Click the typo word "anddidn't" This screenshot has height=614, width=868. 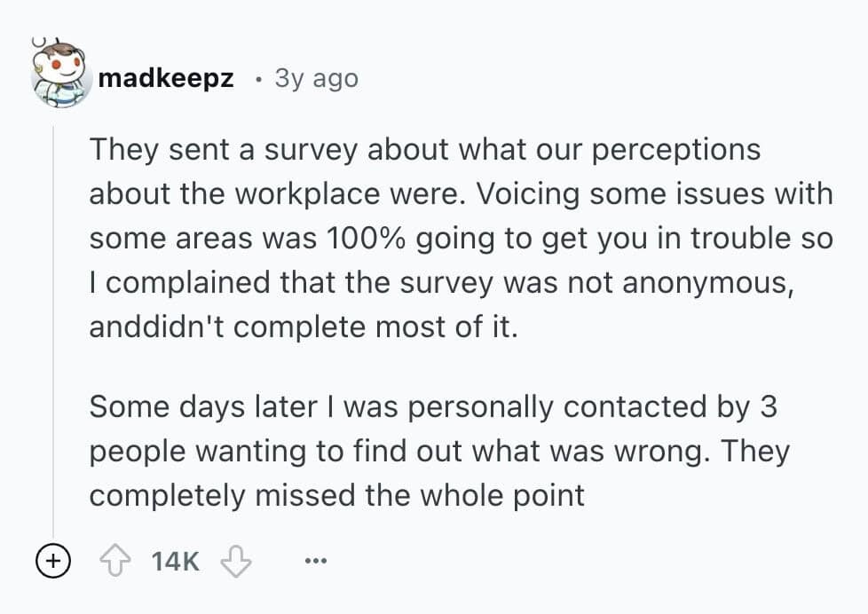click(x=156, y=327)
